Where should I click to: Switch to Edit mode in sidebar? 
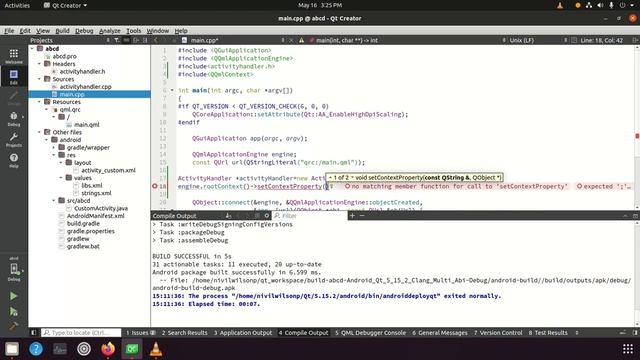point(14,77)
